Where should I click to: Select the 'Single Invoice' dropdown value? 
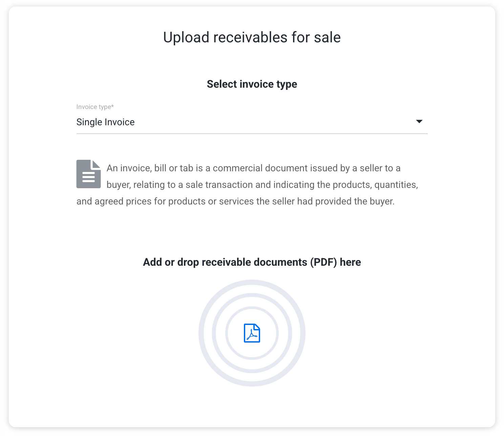[105, 122]
